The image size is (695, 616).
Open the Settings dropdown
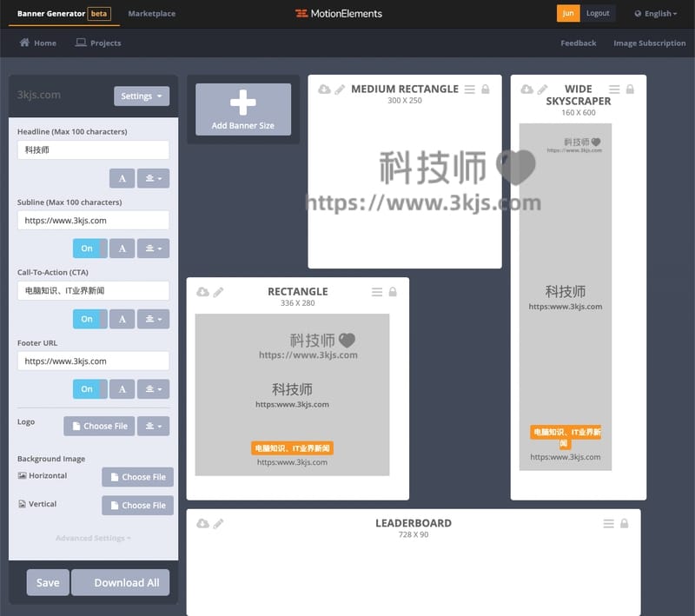pos(142,96)
